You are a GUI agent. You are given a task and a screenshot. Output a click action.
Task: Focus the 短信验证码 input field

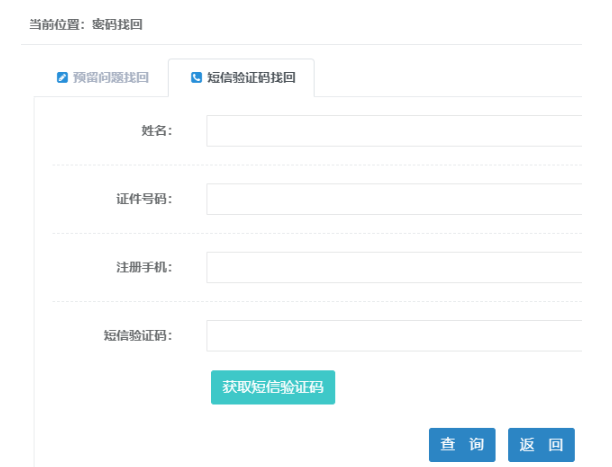[x=394, y=335]
